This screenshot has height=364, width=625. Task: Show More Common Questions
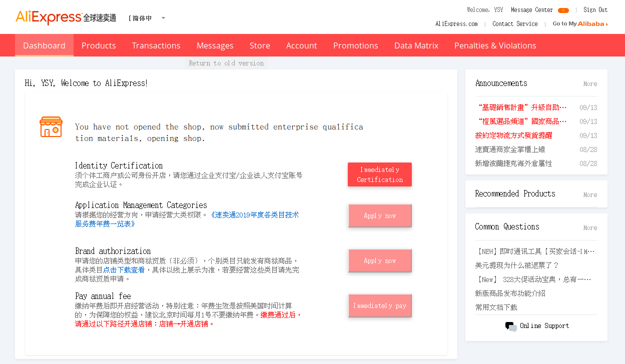click(590, 227)
